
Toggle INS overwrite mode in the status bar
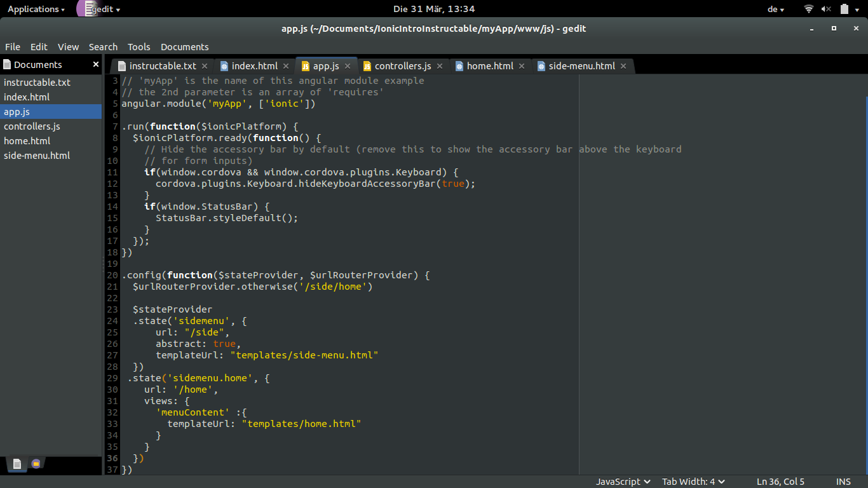click(843, 481)
